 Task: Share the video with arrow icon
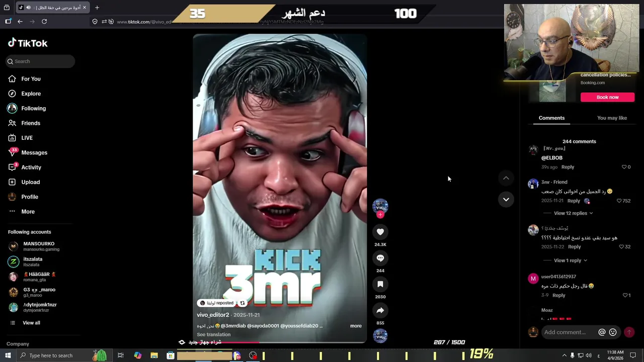(x=380, y=310)
